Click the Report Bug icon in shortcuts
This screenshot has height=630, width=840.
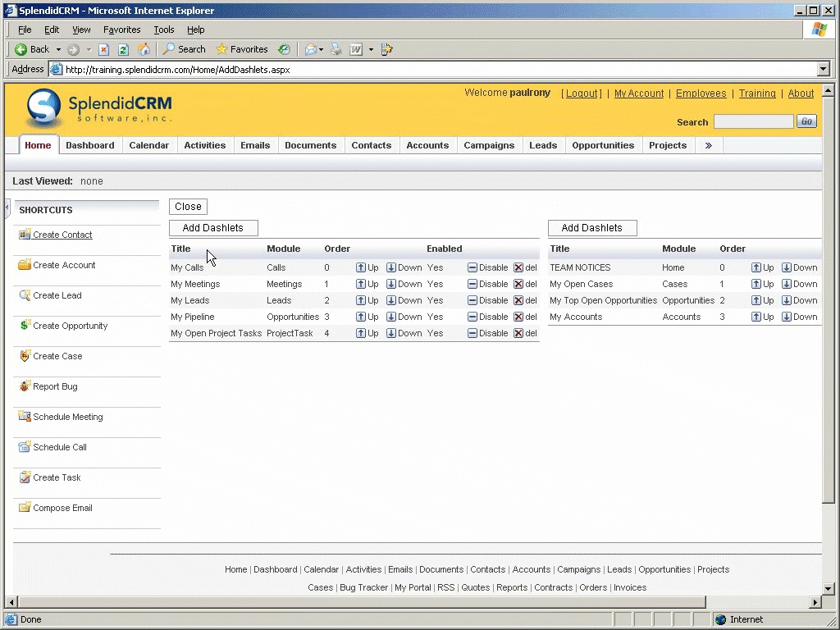click(x=25, y=386)
